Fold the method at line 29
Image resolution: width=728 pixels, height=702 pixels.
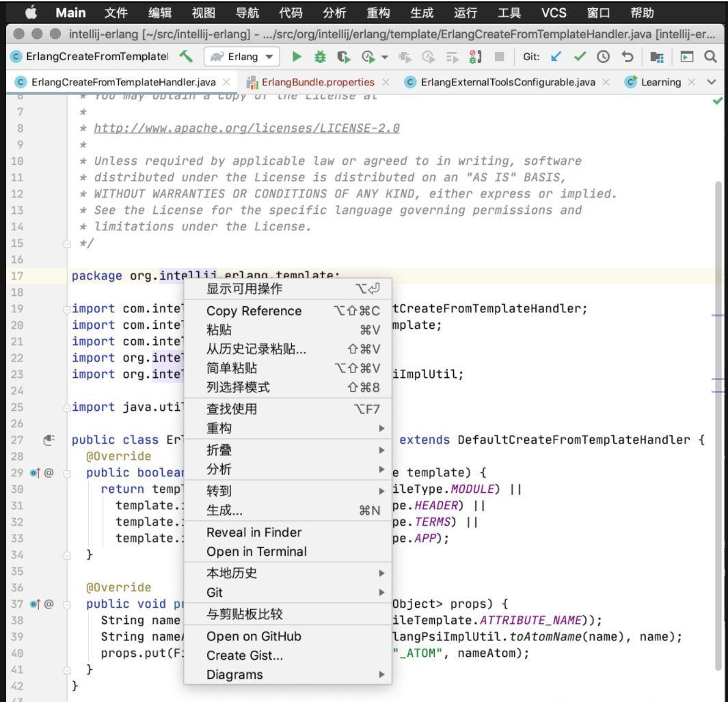click(67, 473)
